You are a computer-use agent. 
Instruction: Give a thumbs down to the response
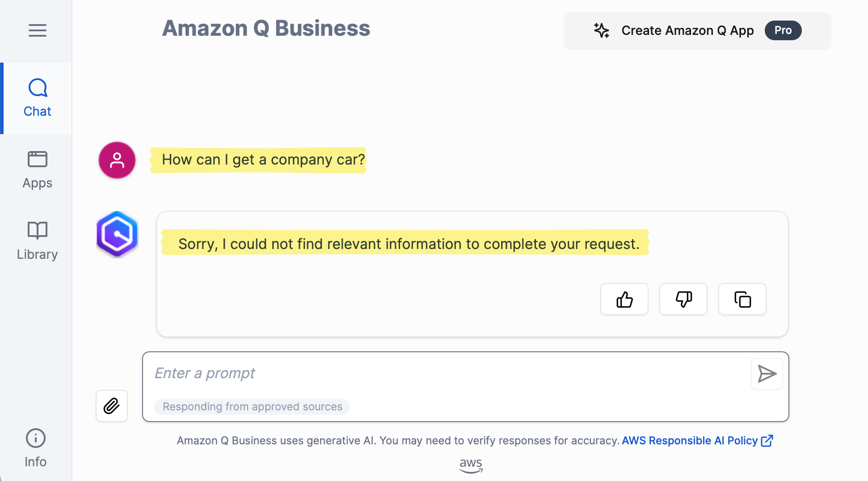[x=683, y=299]
